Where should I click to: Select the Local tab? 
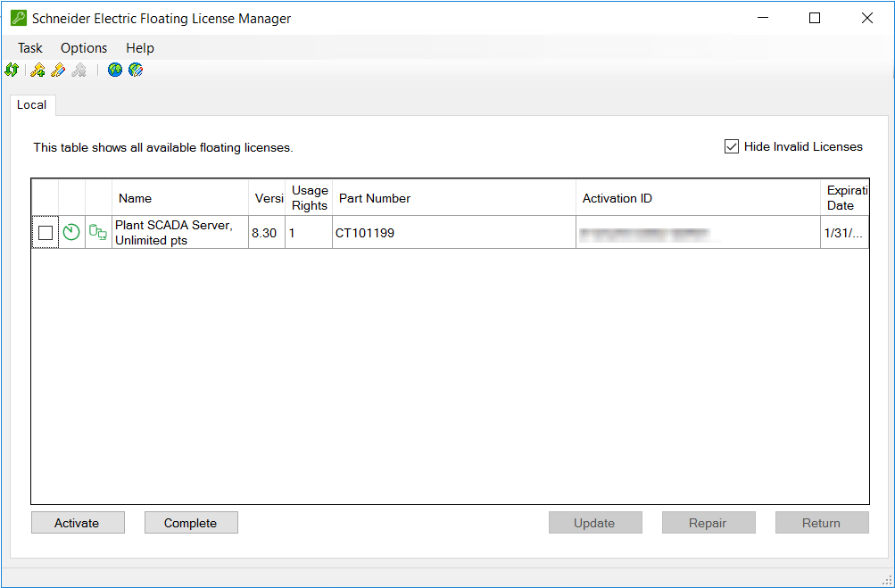tap(32, 105)
